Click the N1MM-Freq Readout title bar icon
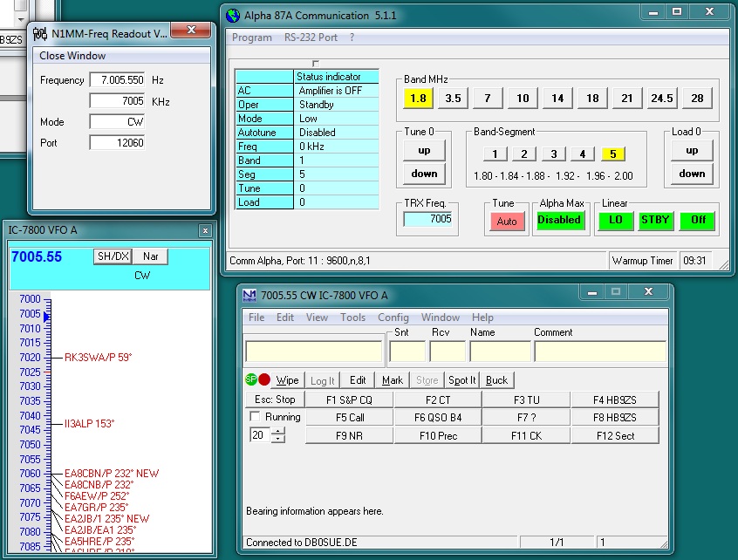Screen dimensions: 738x560 click(40, 34)
